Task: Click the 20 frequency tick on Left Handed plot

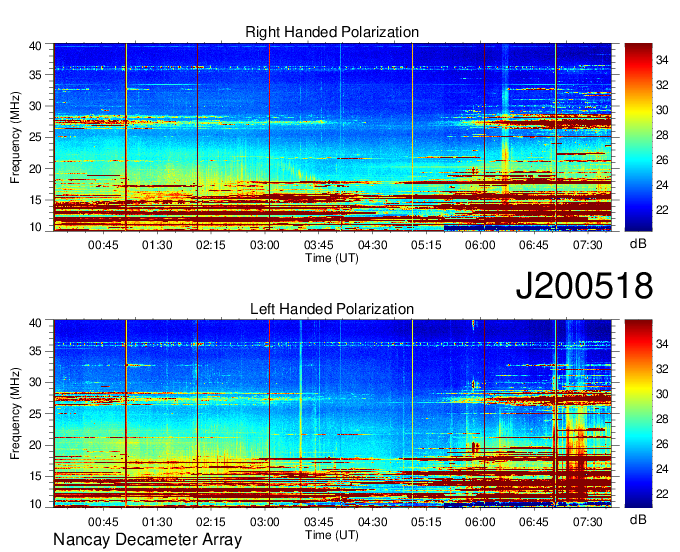Action: 36,445
